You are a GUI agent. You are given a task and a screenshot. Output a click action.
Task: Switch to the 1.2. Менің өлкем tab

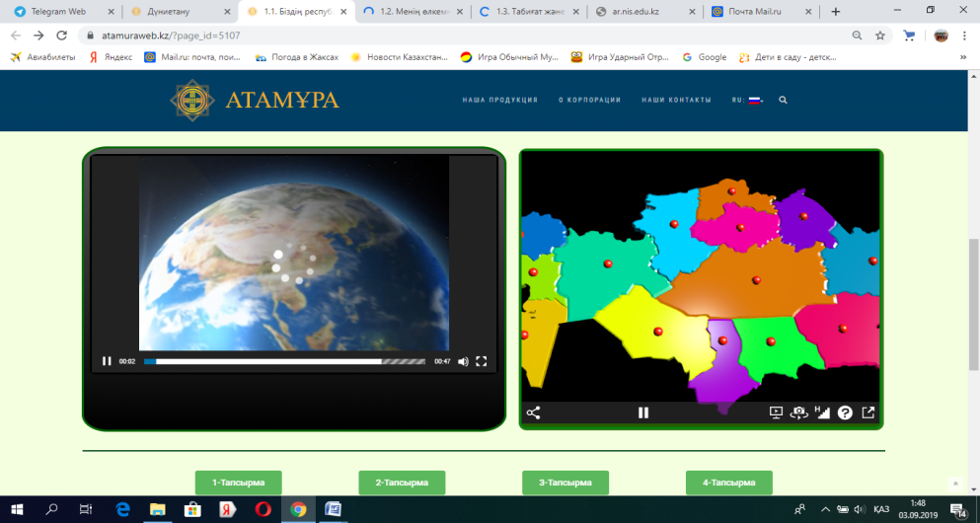click(414, 11)
